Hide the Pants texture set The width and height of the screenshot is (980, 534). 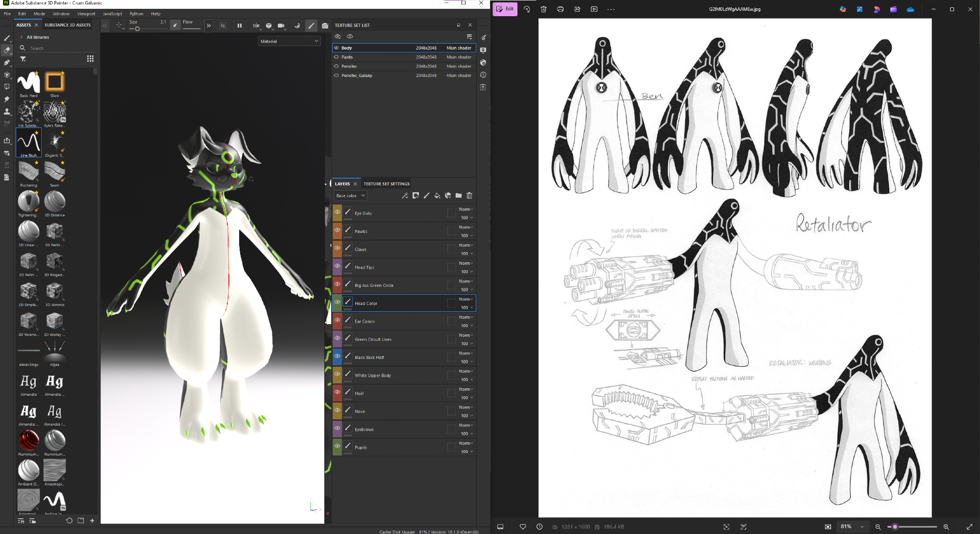(x=336, y=57)
